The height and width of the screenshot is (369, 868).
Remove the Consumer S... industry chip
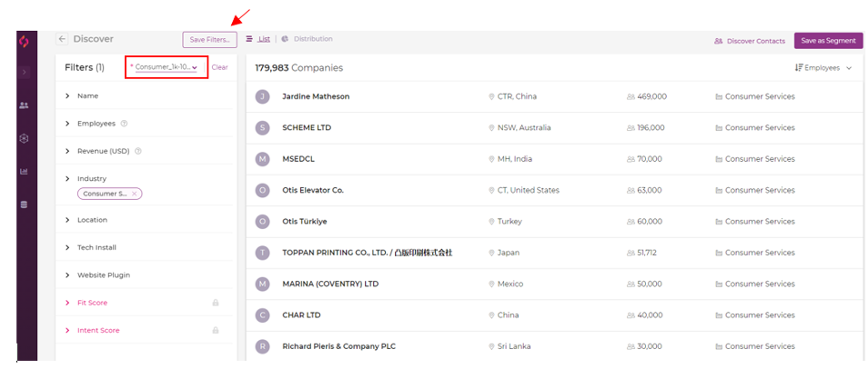[135, 194]
